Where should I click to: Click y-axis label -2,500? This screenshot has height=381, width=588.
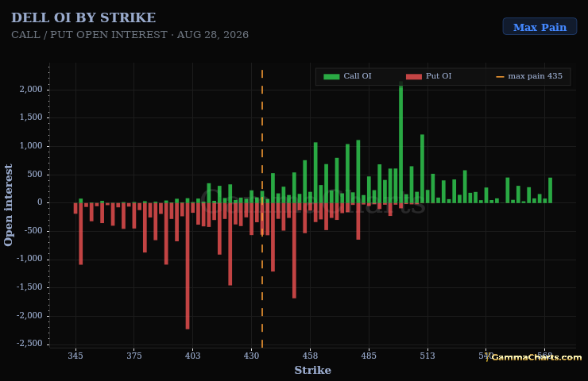(29, 344)
